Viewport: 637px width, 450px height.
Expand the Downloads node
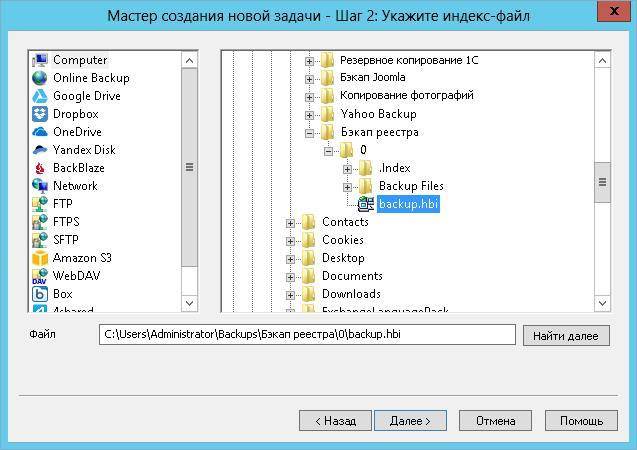pyautogui.click(x=290, y=295)
